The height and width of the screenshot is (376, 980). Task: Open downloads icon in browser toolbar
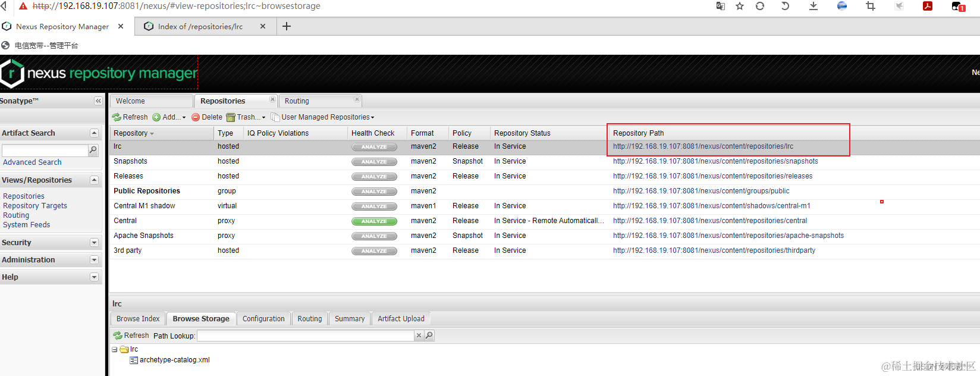[x=813, y=6]
